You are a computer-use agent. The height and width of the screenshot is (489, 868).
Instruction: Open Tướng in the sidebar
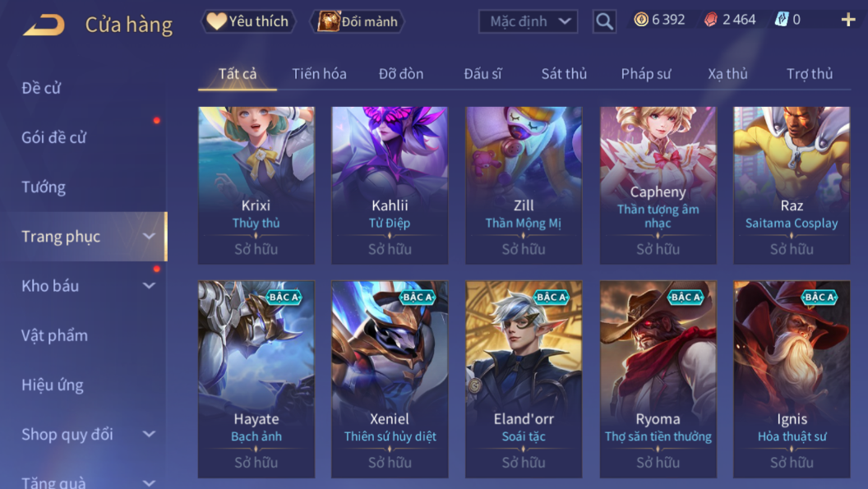tap(44, 187)
